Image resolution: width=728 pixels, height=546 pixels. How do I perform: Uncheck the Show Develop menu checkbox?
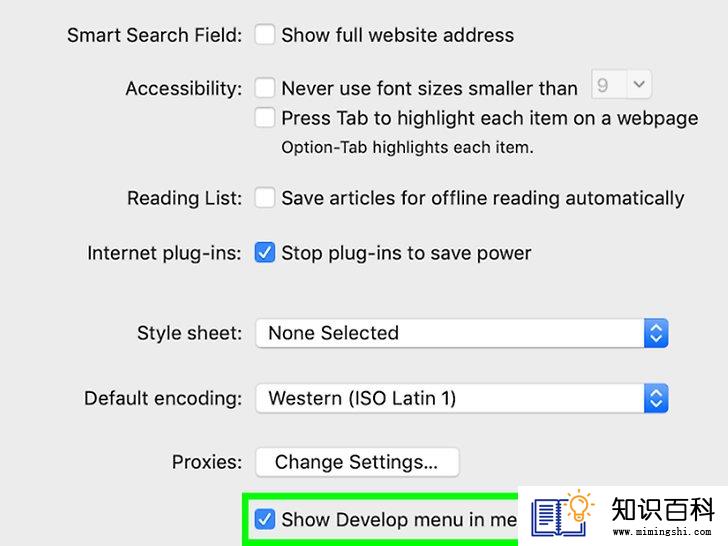click(x=265, y=519)
